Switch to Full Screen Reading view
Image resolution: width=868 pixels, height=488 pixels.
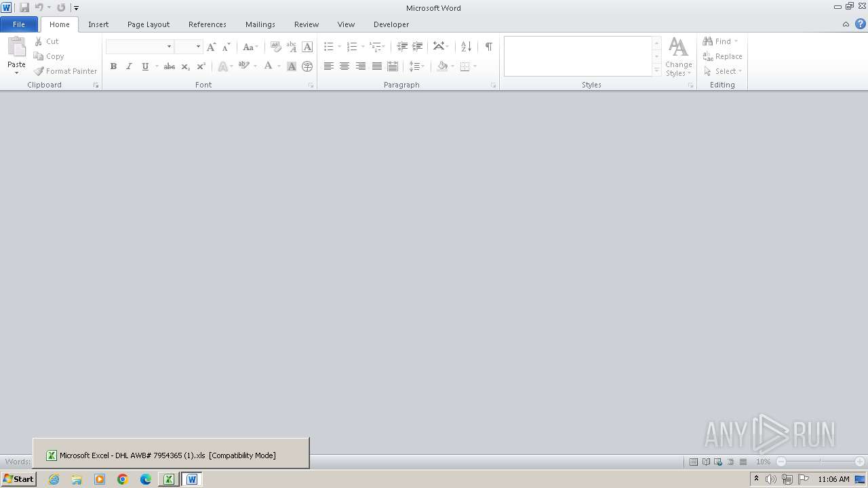[706, 462]
